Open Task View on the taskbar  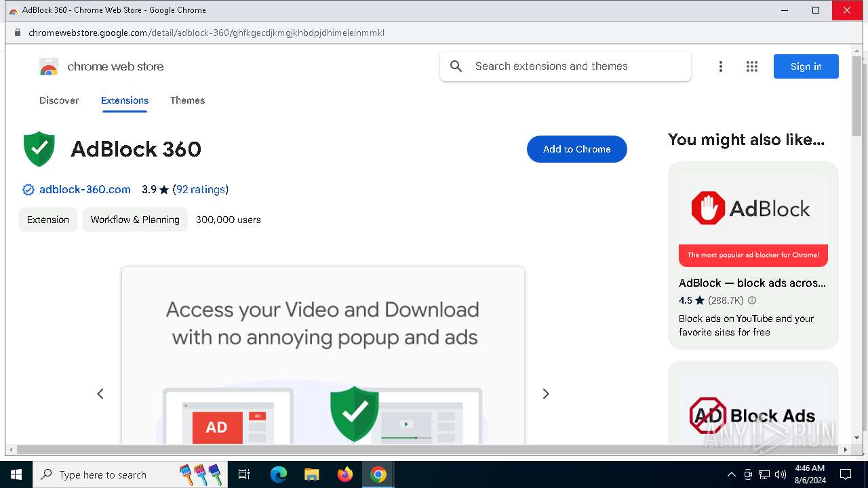(x=244, y=474)
